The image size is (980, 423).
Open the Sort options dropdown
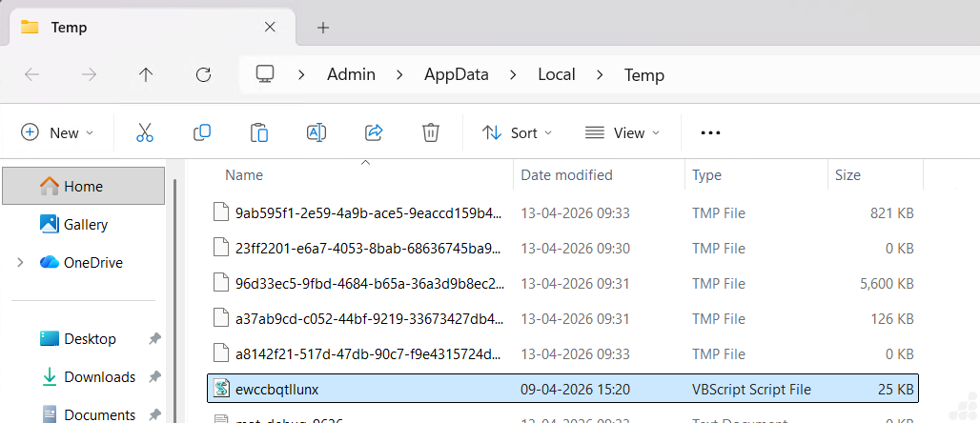pyautogui.click(x=517, y=132)
